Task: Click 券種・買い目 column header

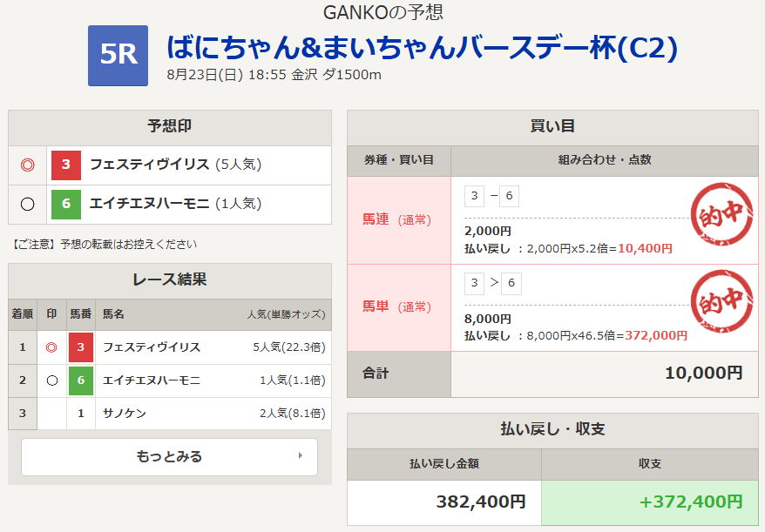Action: tap(398, 160)
